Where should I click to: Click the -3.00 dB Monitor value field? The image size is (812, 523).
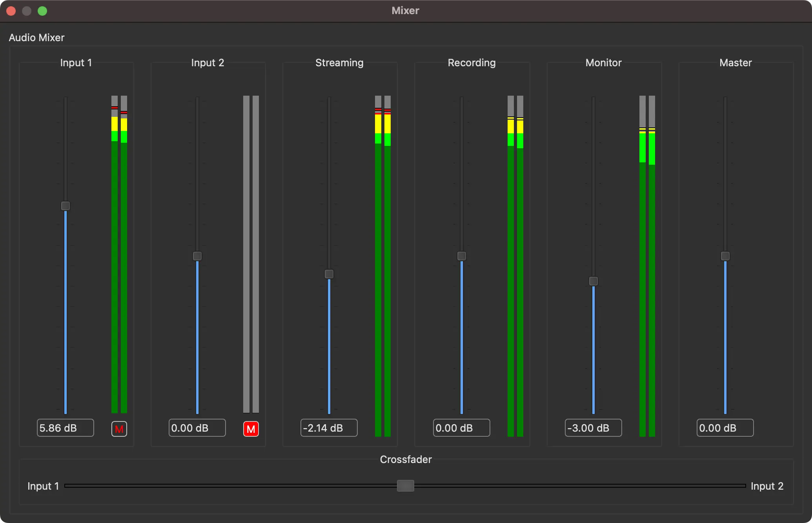[593, 428]
